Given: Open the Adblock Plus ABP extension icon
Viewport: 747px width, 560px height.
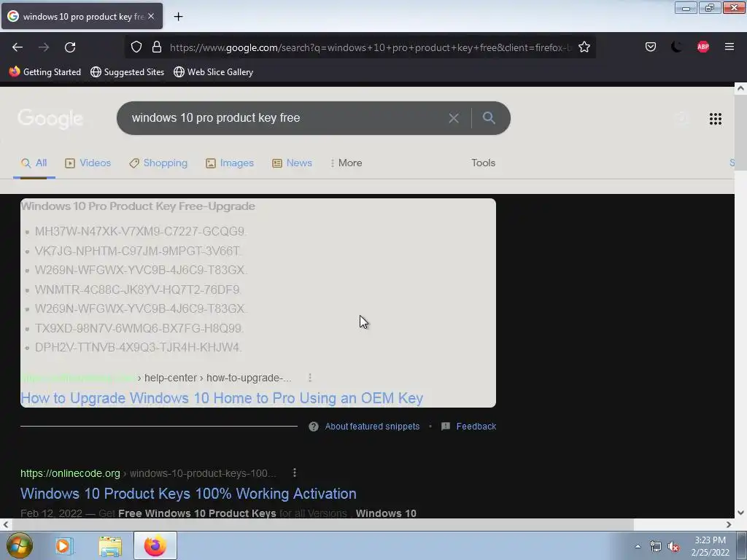Looking at the screenshot, I should click(703, 47).
